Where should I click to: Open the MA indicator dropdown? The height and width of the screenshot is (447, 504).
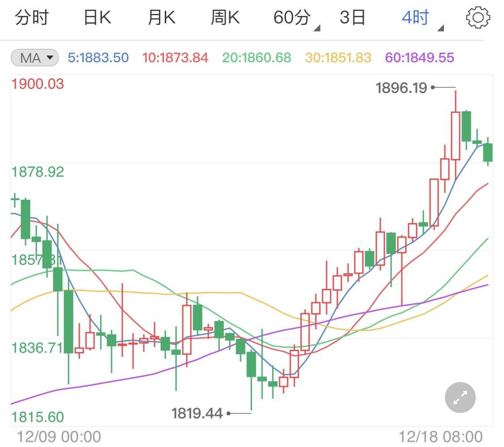pyautogui.click(x=34, y=58)
